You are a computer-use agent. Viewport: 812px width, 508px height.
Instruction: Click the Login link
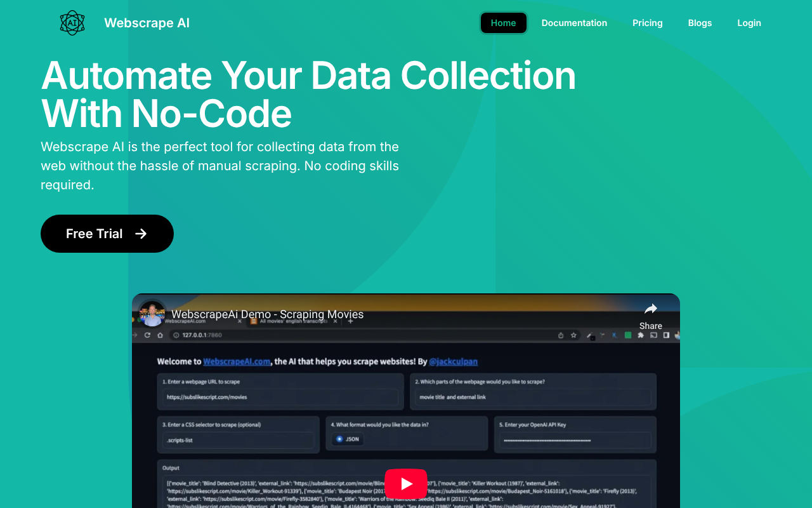pos(749,23)
